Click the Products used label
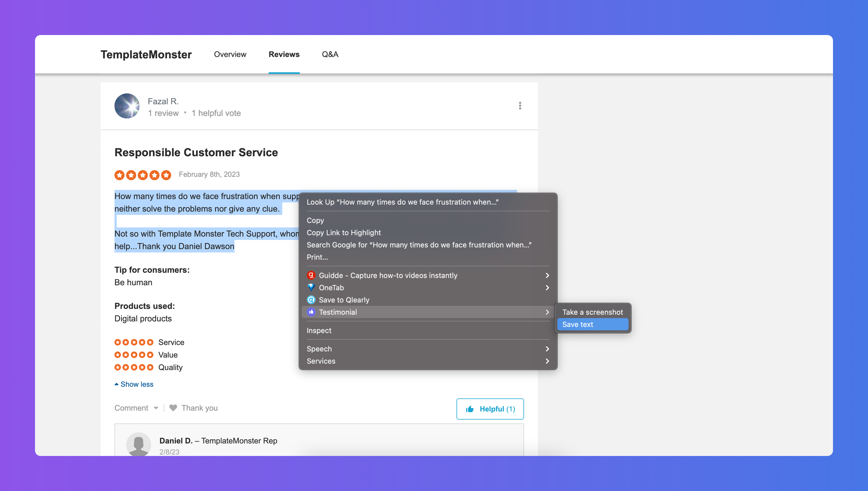Image resolution: width=868 pixels, height=491 pixels. tap(144, 306)
